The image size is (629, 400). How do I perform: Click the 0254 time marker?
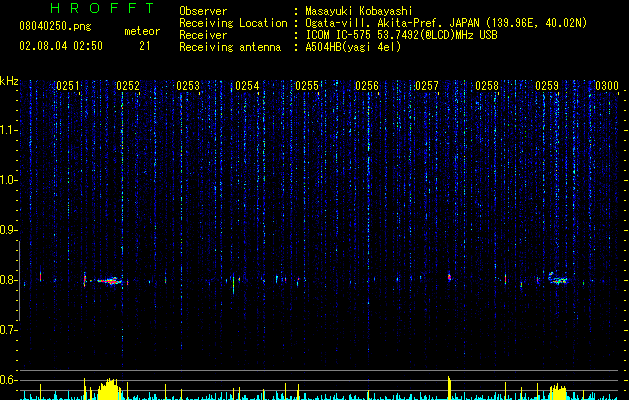tap(247, 86)
